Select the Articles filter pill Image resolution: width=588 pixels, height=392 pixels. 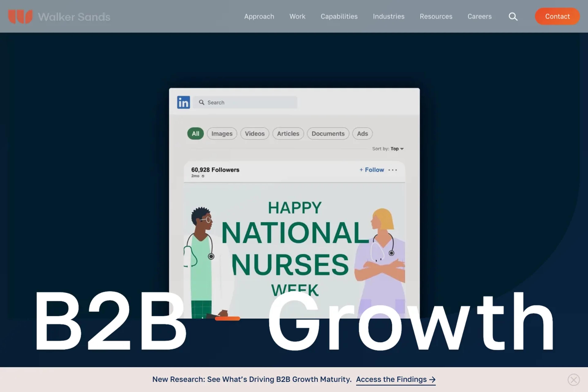[x=288, y=134]
